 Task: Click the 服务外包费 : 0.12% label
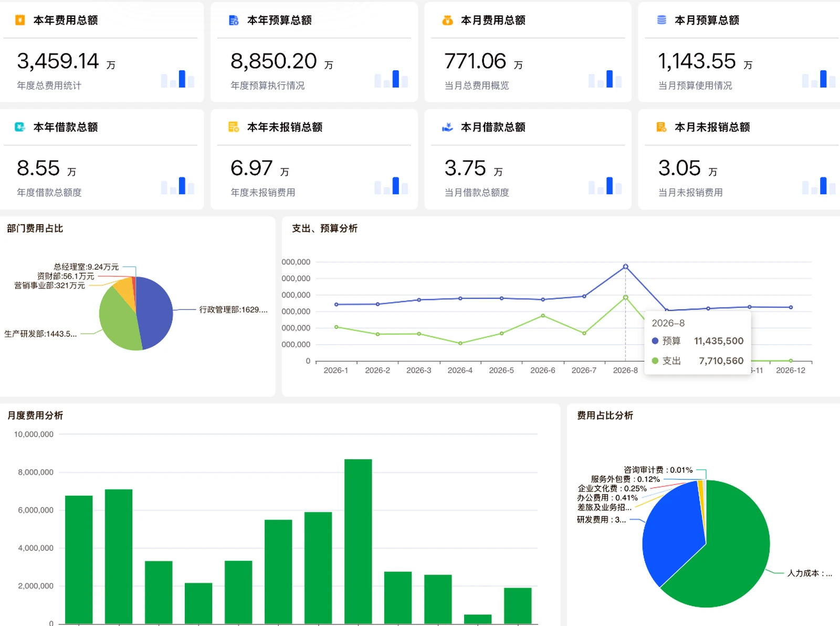pyautogui.click(x=625, y=479)
